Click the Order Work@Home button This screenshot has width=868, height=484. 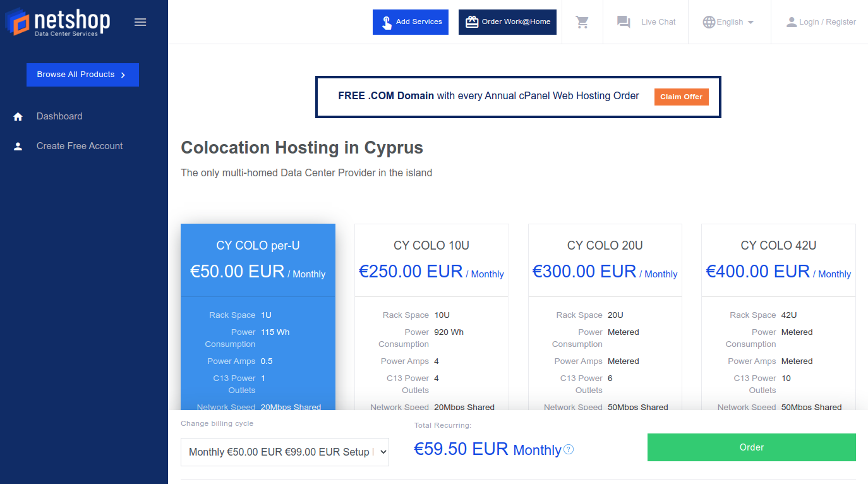[x=507, y=22]
